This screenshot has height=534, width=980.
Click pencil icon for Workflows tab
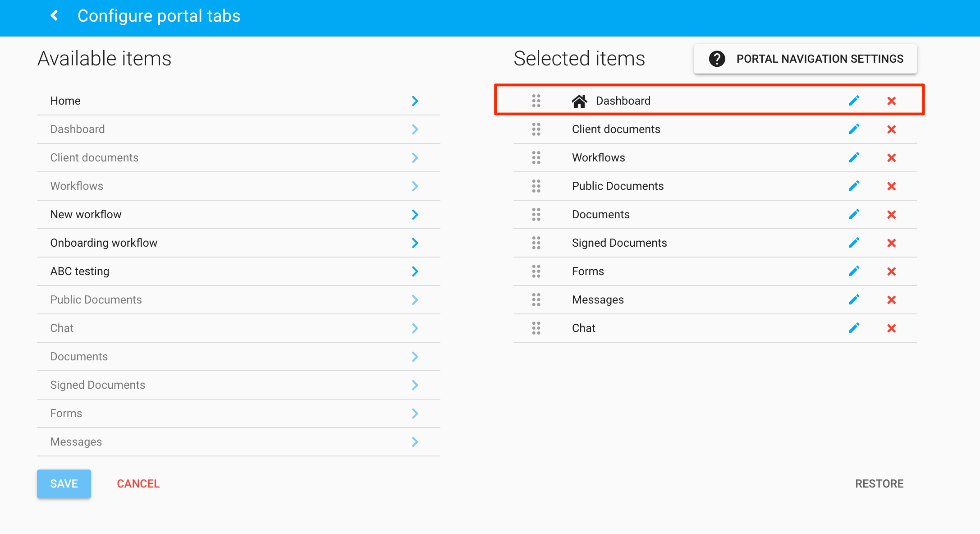pyautogui.click(x=854, y=157)
